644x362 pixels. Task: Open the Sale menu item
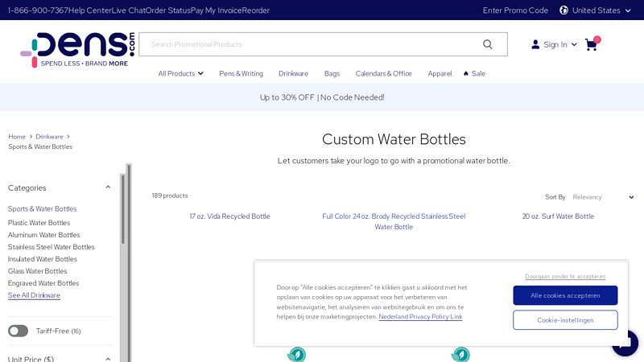[x=478, y=73]
